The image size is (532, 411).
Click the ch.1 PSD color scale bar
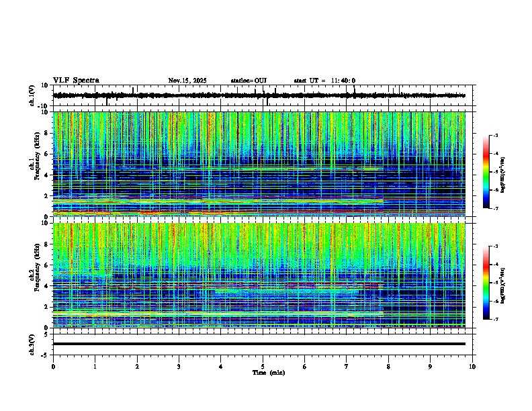click(486, 172)
